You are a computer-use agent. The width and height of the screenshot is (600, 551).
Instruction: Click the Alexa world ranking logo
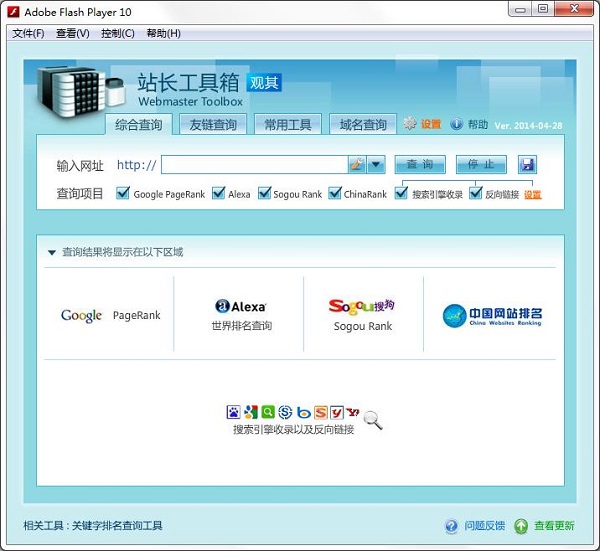click(x=241, y=306)
